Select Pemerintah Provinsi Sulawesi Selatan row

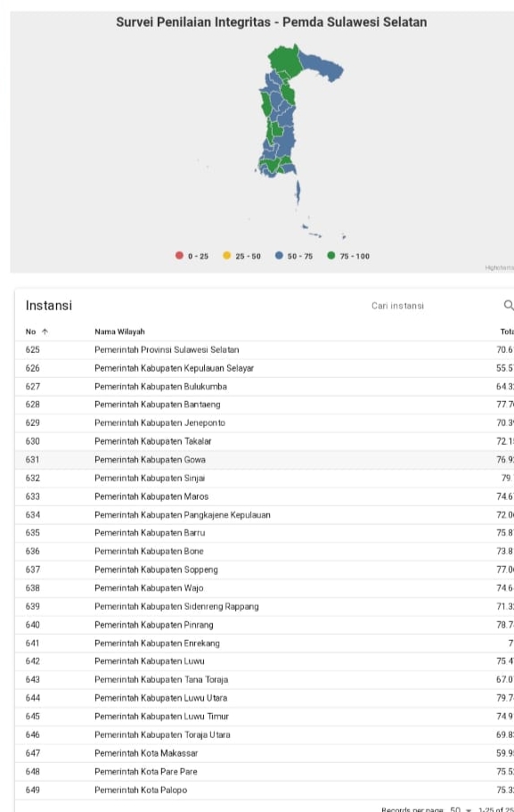265,349
